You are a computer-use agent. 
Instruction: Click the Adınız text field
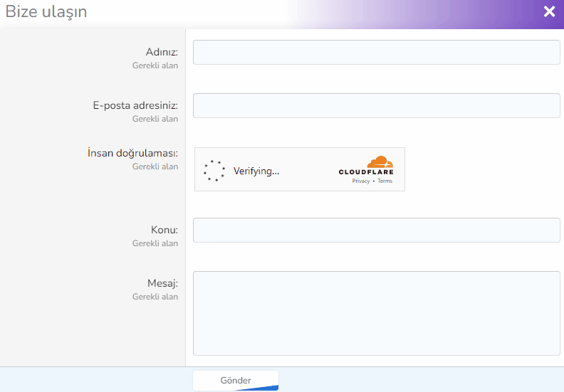tap(376, 53)
